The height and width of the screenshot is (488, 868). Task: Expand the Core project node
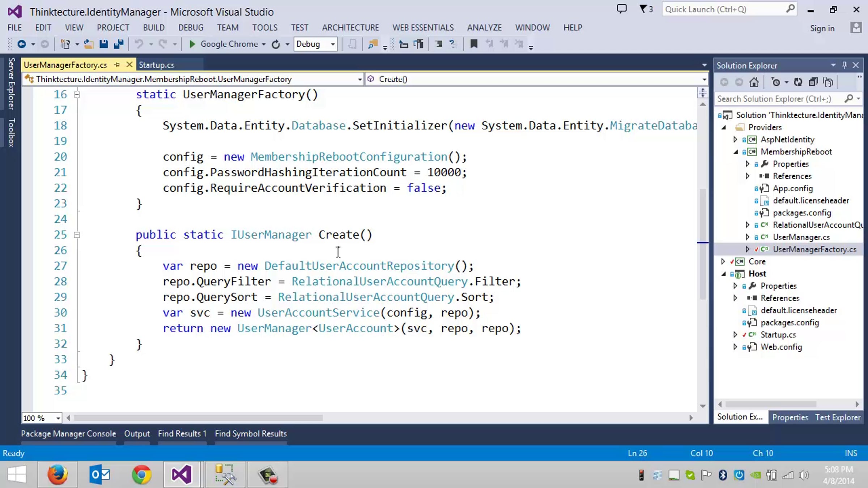click(723, 261)
